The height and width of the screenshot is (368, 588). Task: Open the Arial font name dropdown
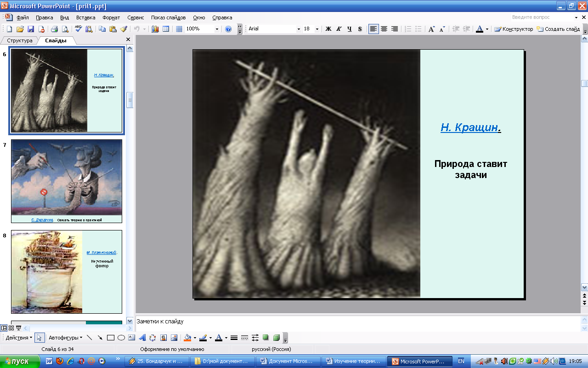(x=299, y=29)
